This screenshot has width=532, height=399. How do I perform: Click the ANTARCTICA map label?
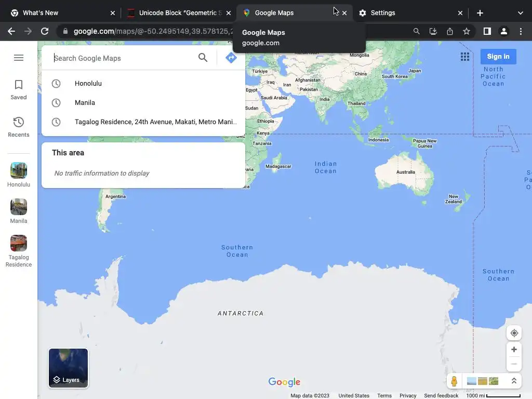tap(241, 313)
